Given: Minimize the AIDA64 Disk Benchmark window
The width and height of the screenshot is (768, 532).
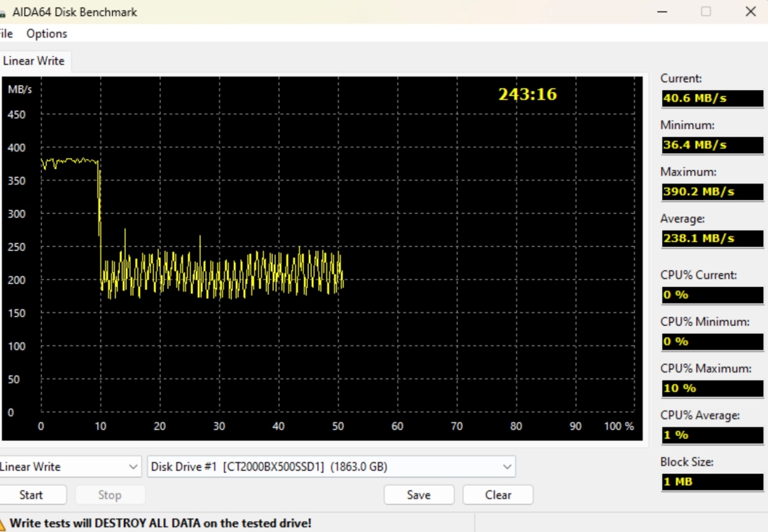Looking at the screenshot, I should click(662, 11).
